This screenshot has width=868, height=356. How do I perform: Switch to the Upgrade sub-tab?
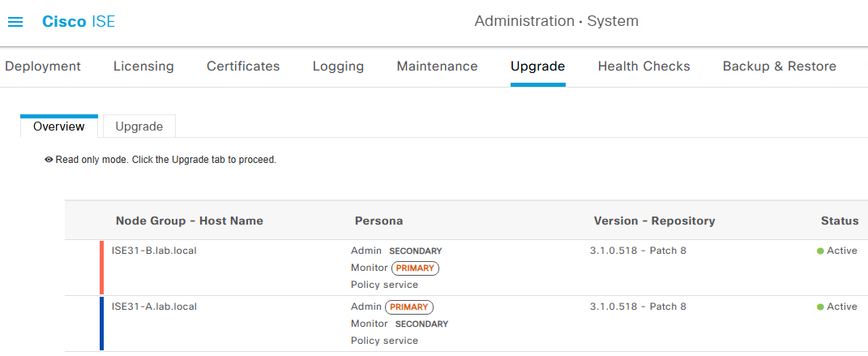[x=139, y=127]
